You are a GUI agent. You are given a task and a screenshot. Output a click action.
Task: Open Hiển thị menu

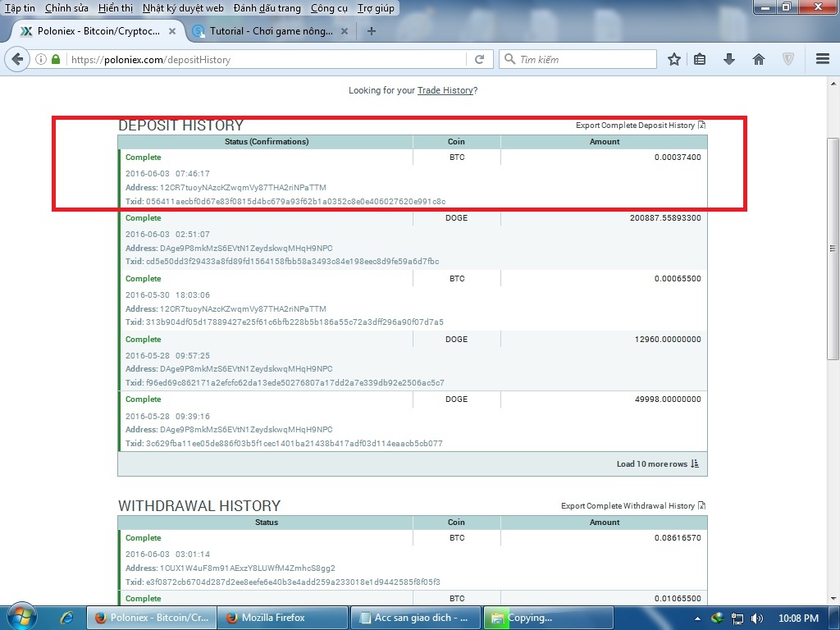coord(116,8)
